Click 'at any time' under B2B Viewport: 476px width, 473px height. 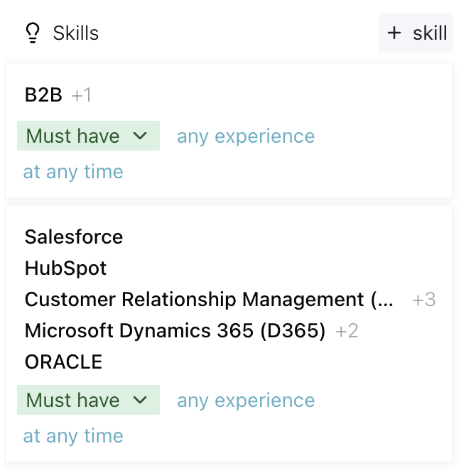pos(73,172)
